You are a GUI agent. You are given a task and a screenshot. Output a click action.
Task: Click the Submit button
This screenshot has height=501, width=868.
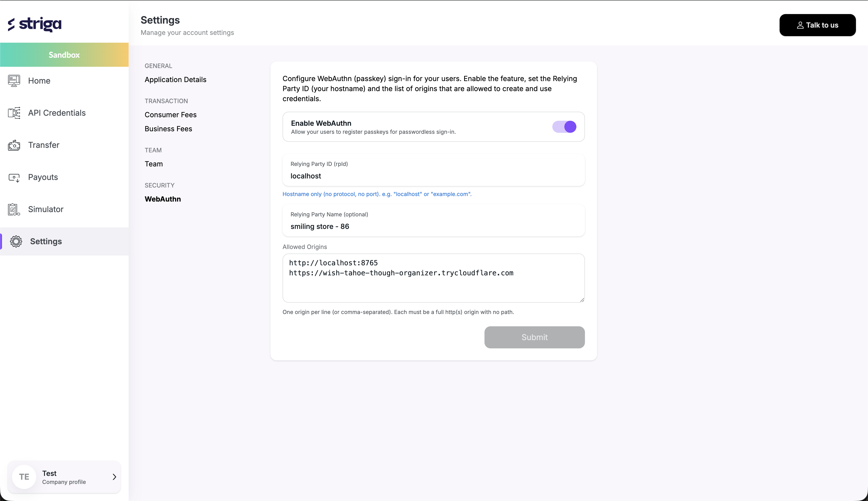pyautogui.click(x=534, y=337)
